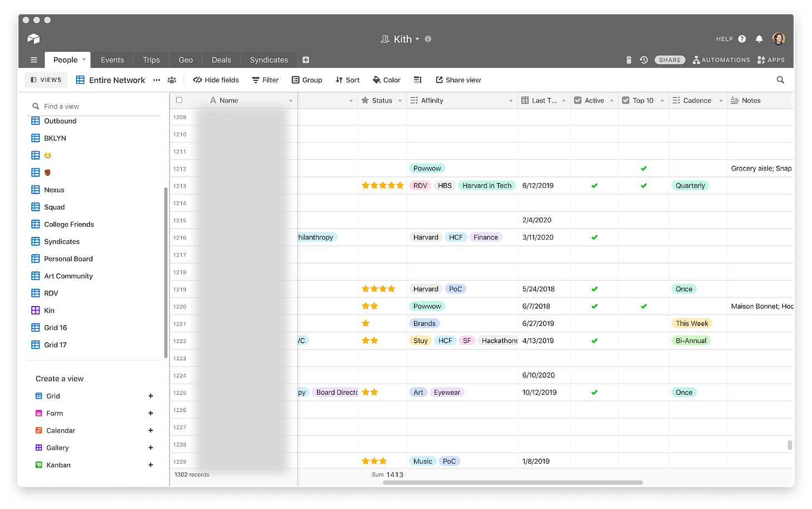The height and width of the screenshot is (509, 812).
Task: Open the row height icon
Action: (x=418, y=80)
